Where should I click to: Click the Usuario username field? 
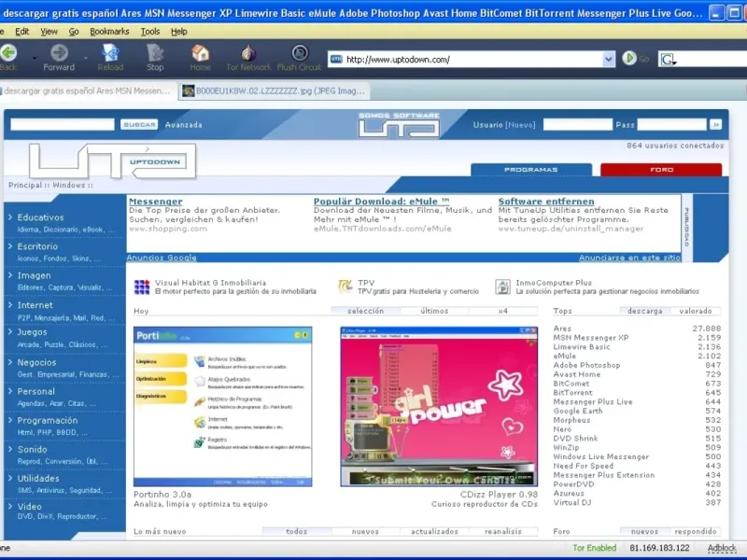[577, 125]
